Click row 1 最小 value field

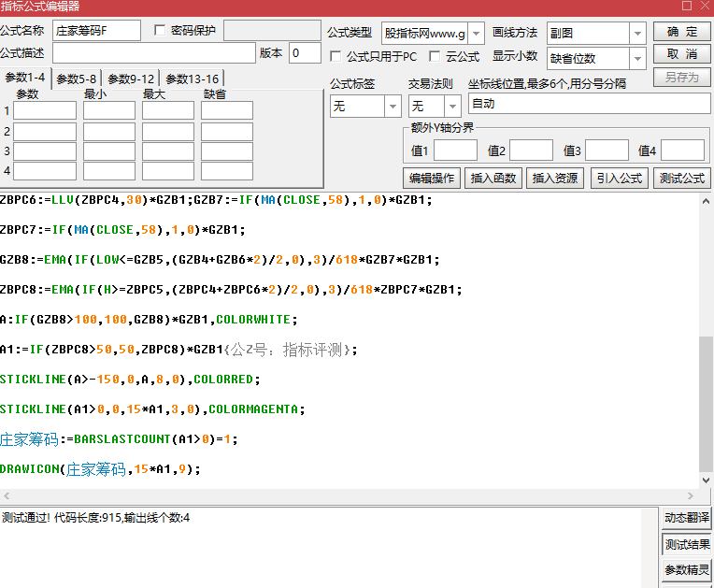(109, 110)
